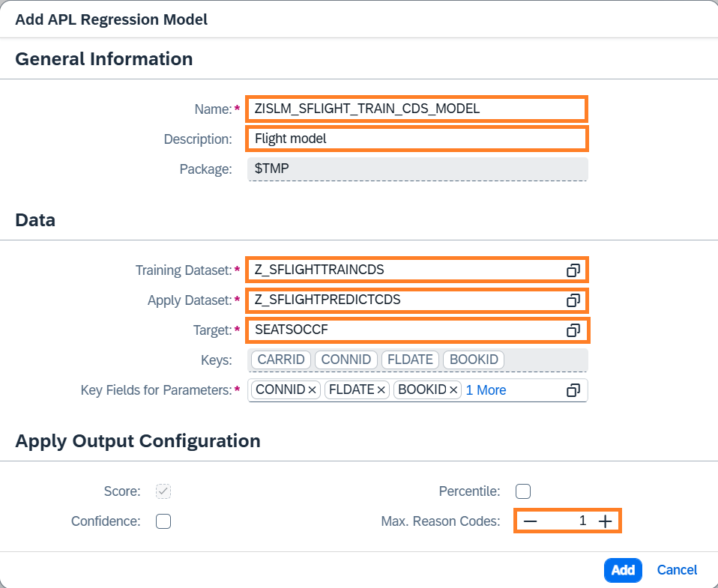Remove the FLDATE token from key fields

click(x=381, y=390)
